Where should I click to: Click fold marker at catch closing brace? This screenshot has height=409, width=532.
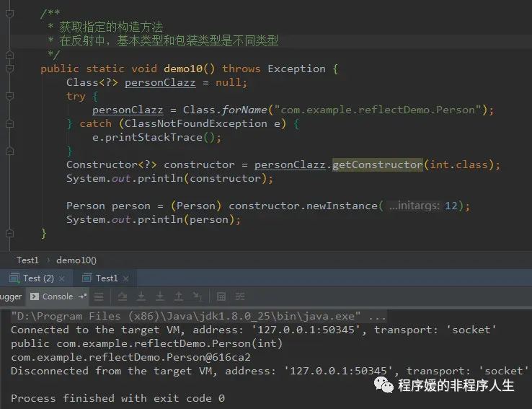point(9,151)
